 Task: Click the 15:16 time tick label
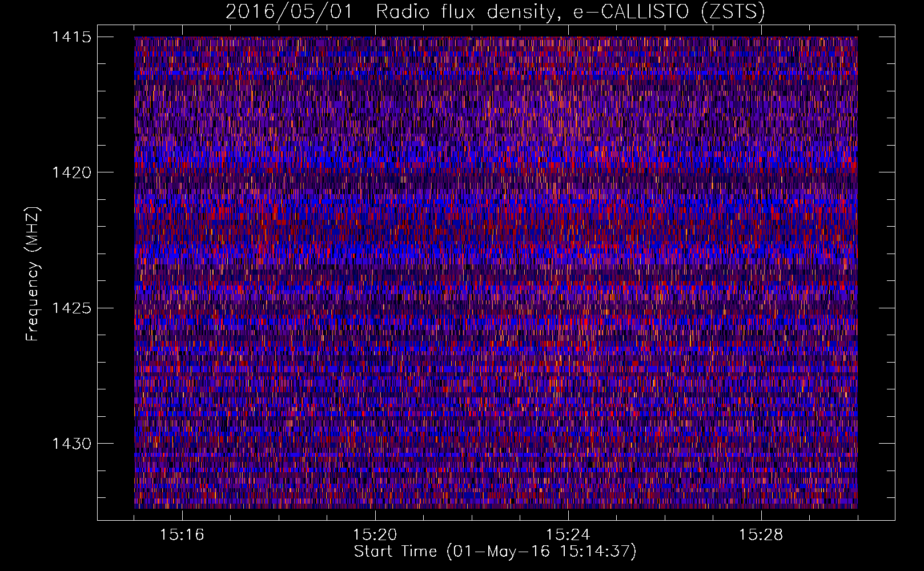click(182, 535)
